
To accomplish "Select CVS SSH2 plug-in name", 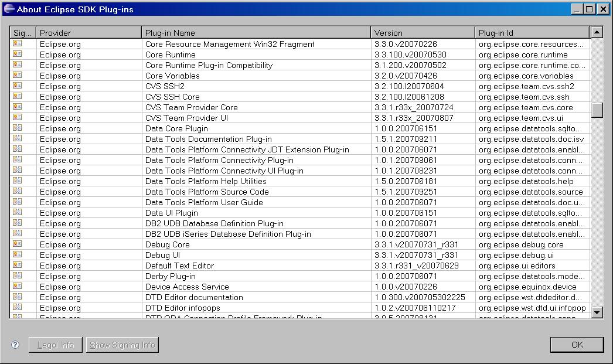I will pyautogui.click(x=165, y=86).
